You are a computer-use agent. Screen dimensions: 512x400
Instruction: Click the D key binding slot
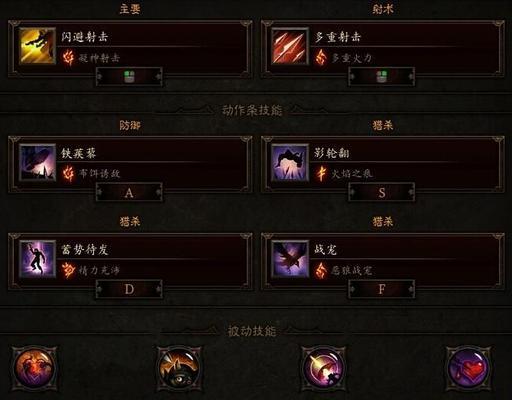click(129, 289)
